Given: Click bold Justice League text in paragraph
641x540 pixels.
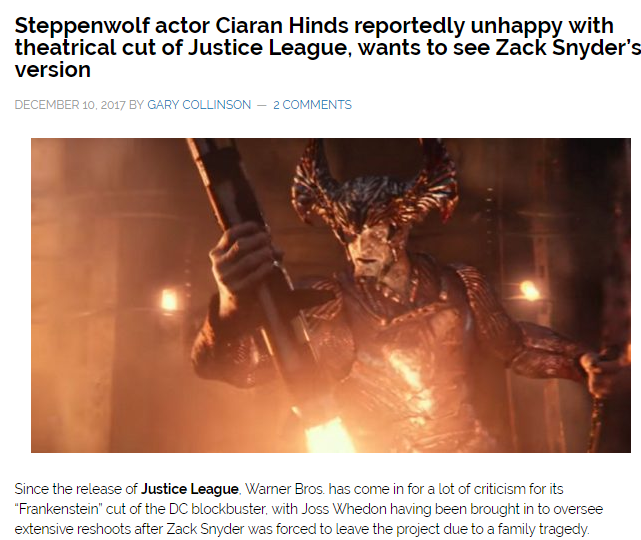Looking at the screenshot, I should (190, 489).
